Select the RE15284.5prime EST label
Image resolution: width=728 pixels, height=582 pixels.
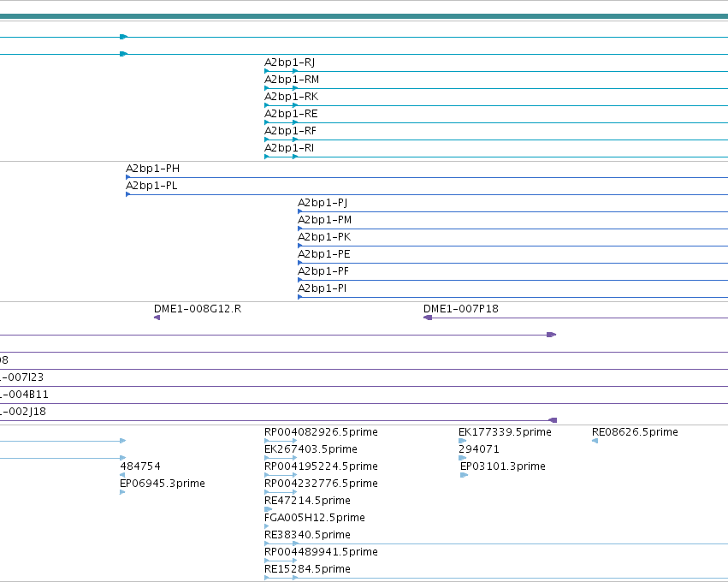[307, 570]
